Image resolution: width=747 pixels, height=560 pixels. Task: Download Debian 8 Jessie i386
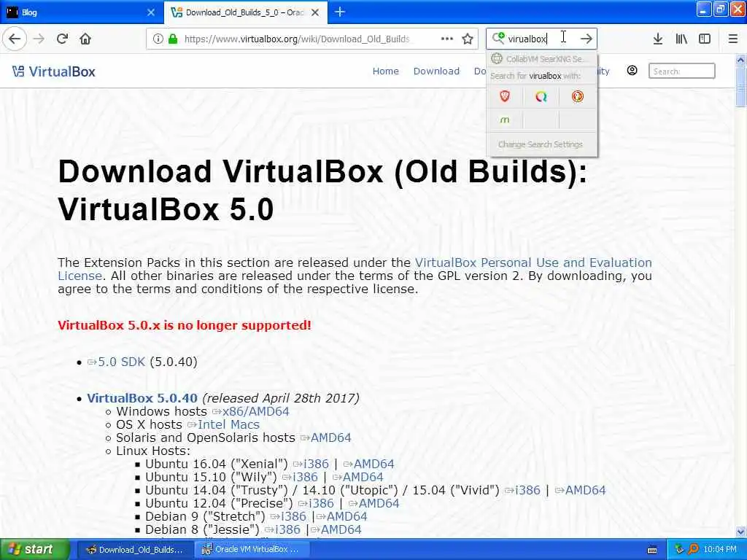[x=287, y=529]
